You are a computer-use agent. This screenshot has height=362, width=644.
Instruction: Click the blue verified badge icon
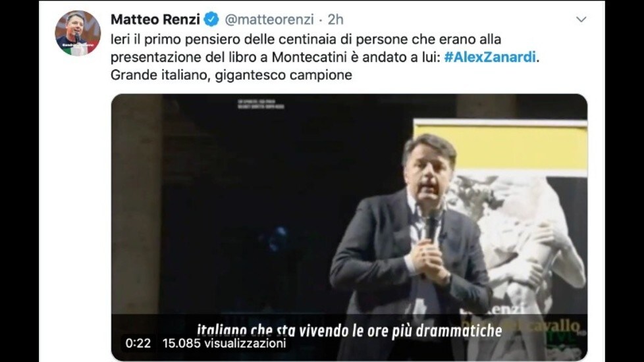point(211,19)
